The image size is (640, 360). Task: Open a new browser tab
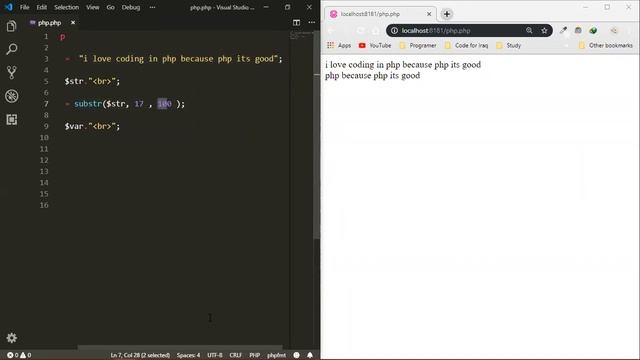click(447, 14)
